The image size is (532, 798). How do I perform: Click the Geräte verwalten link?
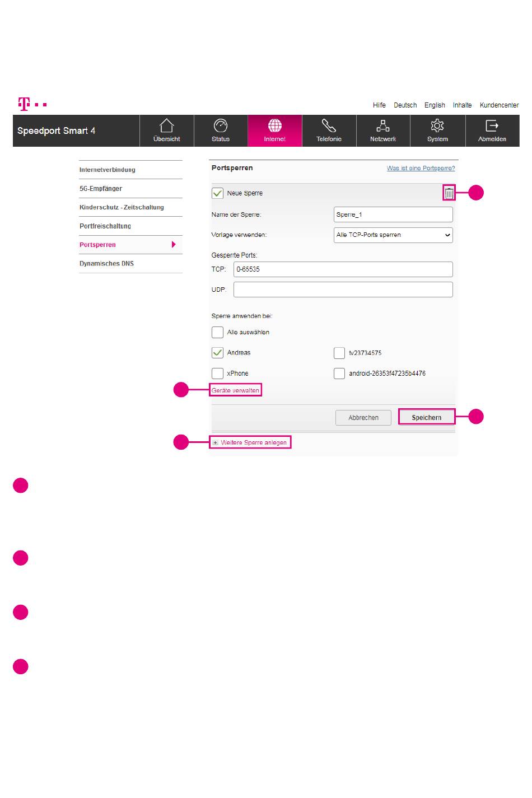pyautogui.click(x=235, y=390)
